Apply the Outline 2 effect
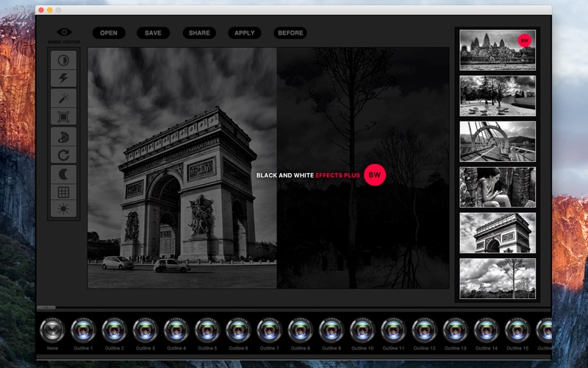 [115, 330]
